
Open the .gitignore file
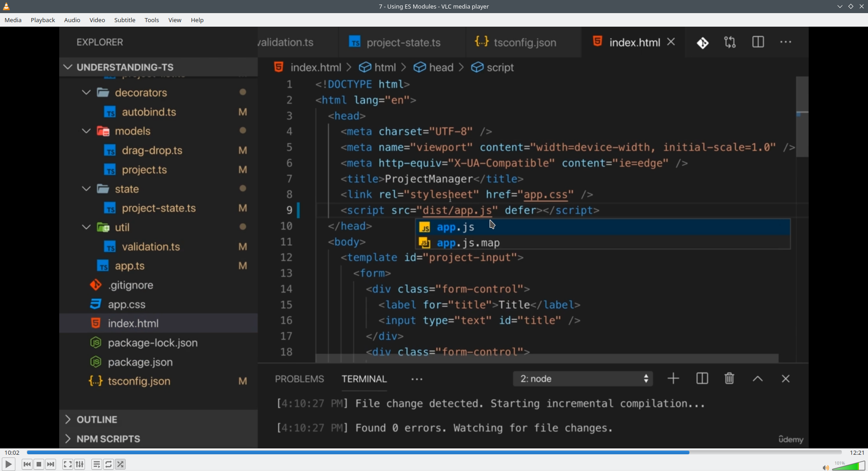tap(158, 285)
